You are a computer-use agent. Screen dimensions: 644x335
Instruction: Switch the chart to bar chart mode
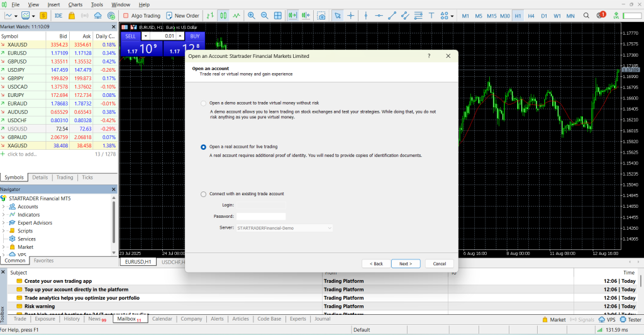[x=210, y=16]
